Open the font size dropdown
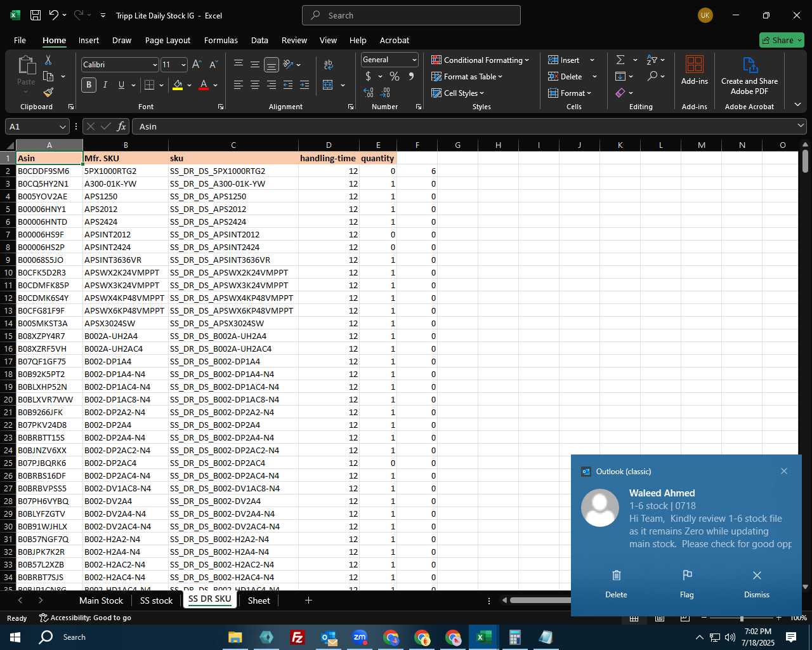Screen dimensions: 812x650 [183, 65]
